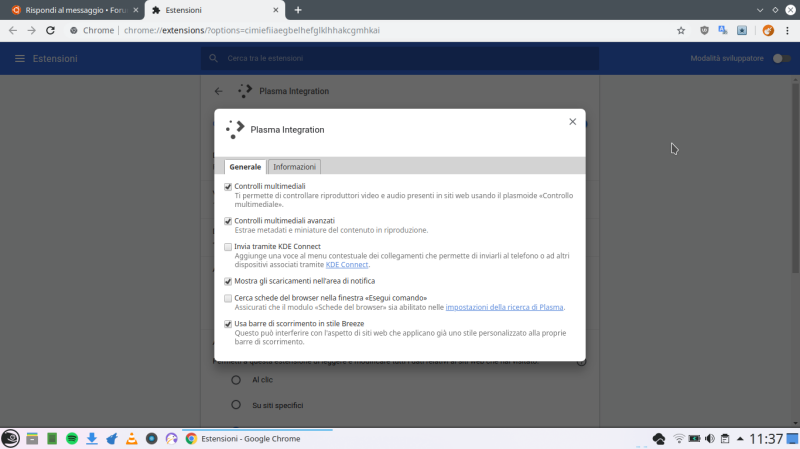Viewport: 800px width, 449px height.
Task: Open the green notebook app in the taskbar
Action: 52,438
